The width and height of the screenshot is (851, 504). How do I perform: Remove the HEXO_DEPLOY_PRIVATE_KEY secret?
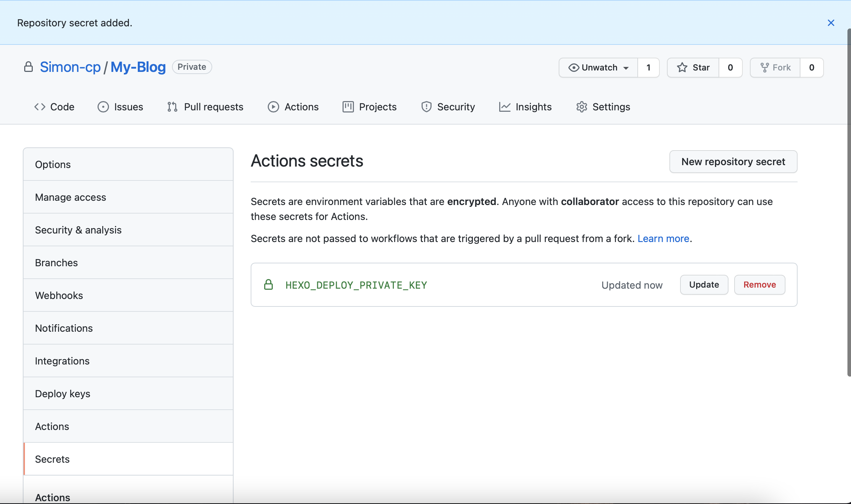(x=759, y=285)
